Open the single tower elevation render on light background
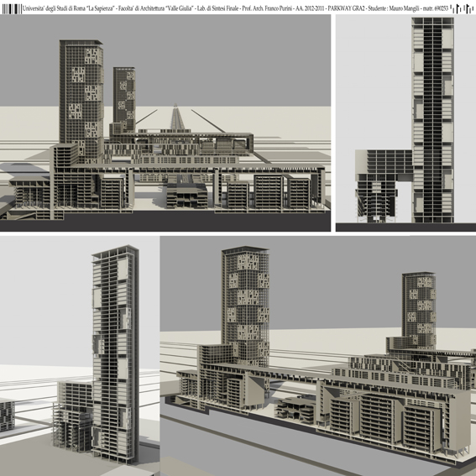The height and width of the screenshot is (476, 476). point(405,123)
